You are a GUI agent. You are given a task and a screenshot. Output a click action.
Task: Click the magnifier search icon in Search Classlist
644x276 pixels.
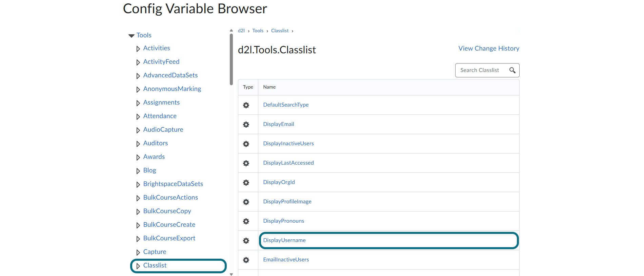pos(512,70)
